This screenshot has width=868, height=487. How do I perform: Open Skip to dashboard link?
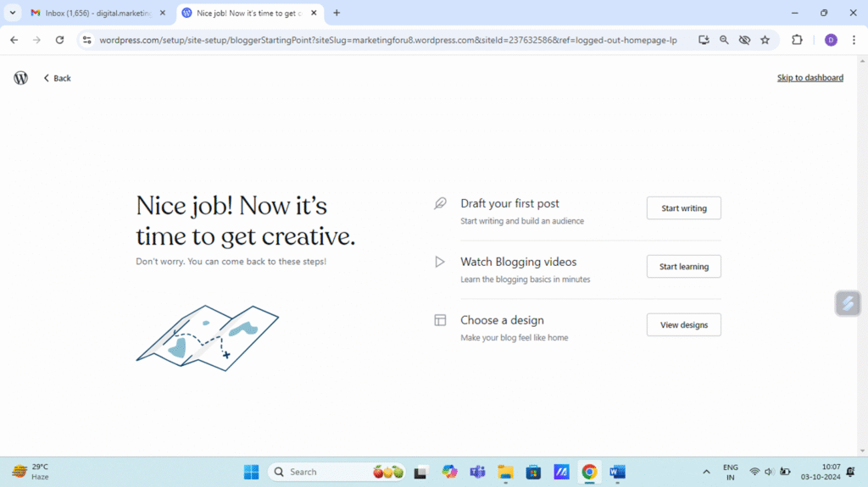click(x=810, y=78)
